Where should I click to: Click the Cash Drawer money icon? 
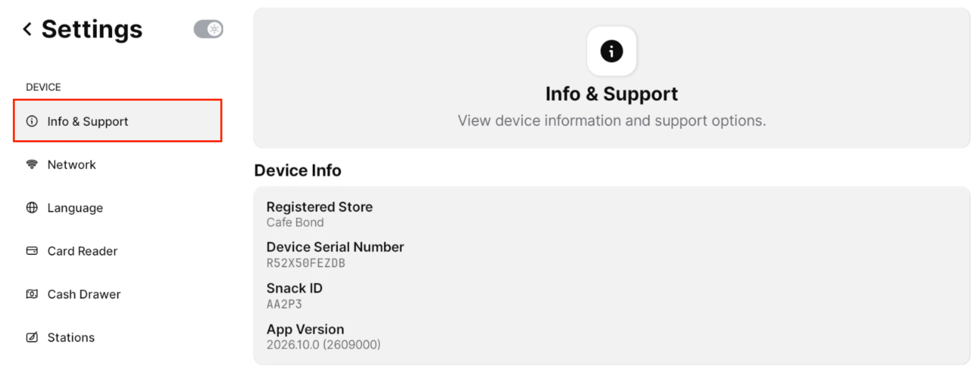pyautogui.click(x=32, y=294)
